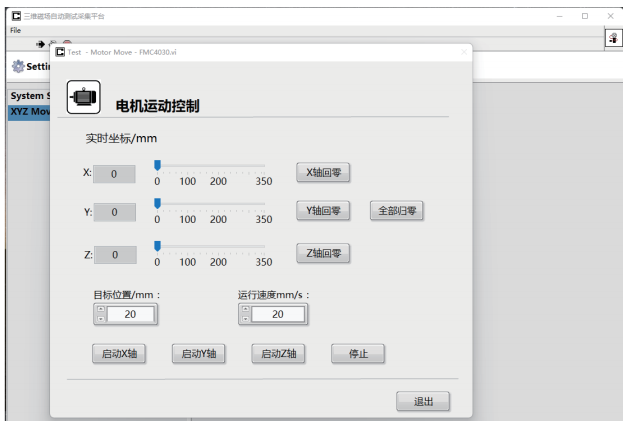Exit dialog using 退出 button

click(423, 401)
